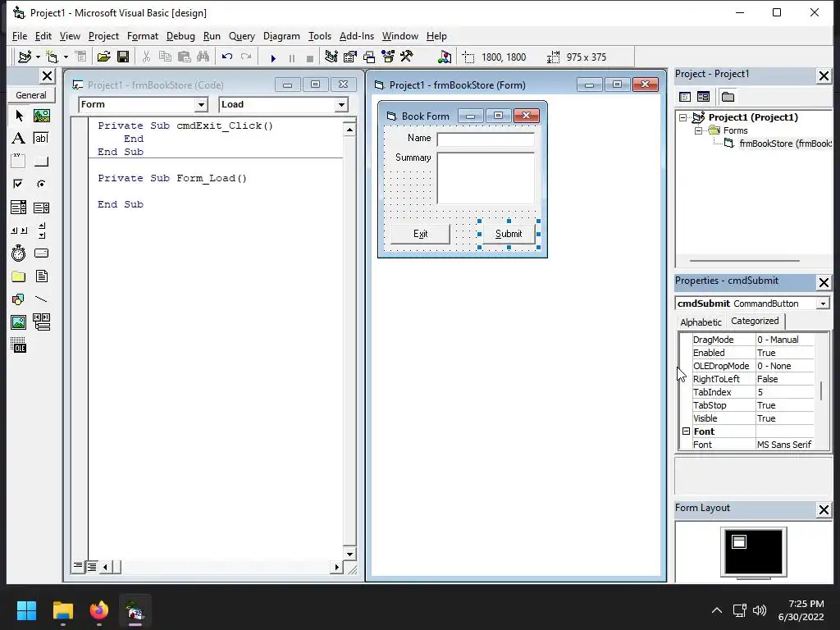Open Firefox from the taskbar
Screen dimensions: 840x630
pyautogui.click(x=99, y=610)
